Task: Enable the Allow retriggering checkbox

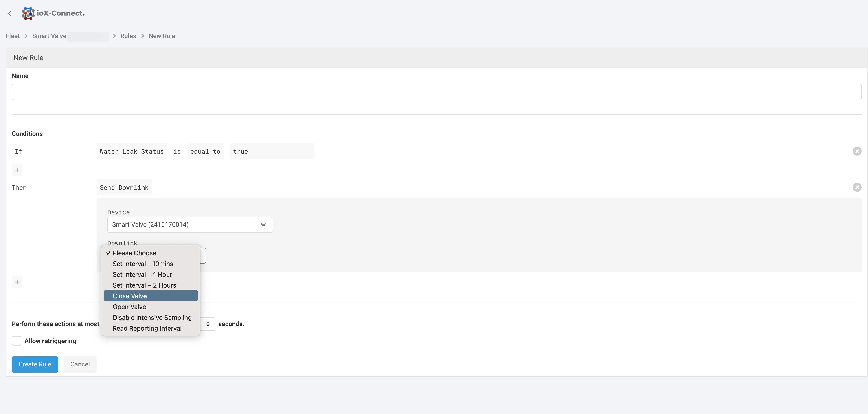Action: pyautogui.click(x=17, y=341)
